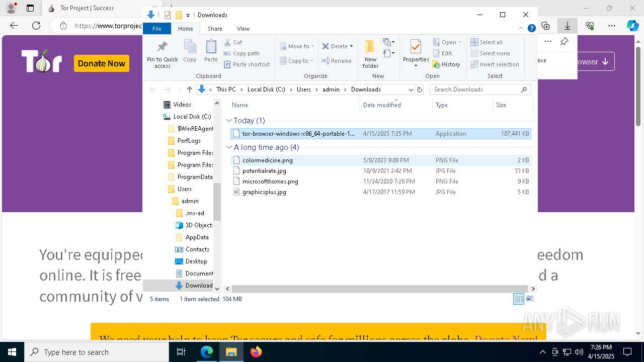
Task: Click the Up one level arrow
Action: click(x=189, y=89)
